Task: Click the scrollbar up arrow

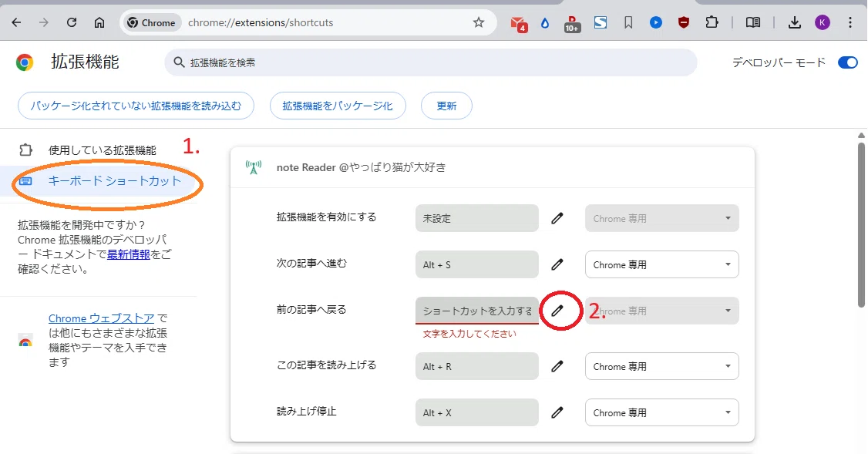Action: coord(861,135)
